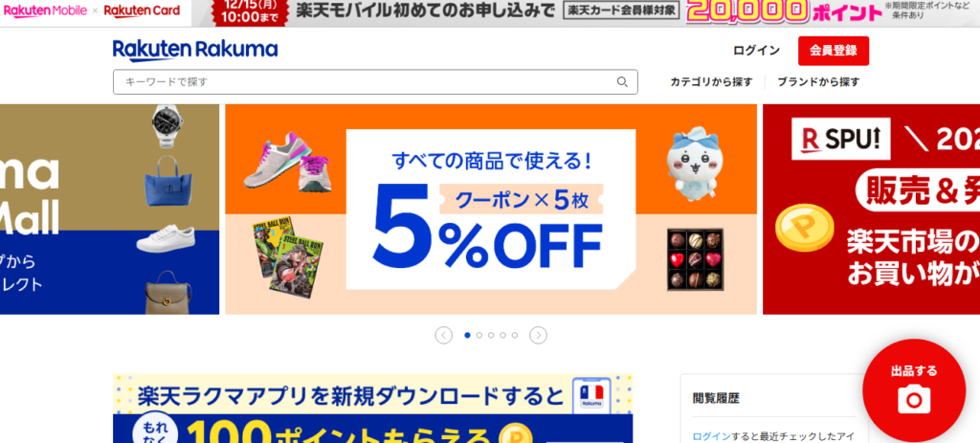Open ブランドから探す menu
980x443 pixels.
(818, 82)
